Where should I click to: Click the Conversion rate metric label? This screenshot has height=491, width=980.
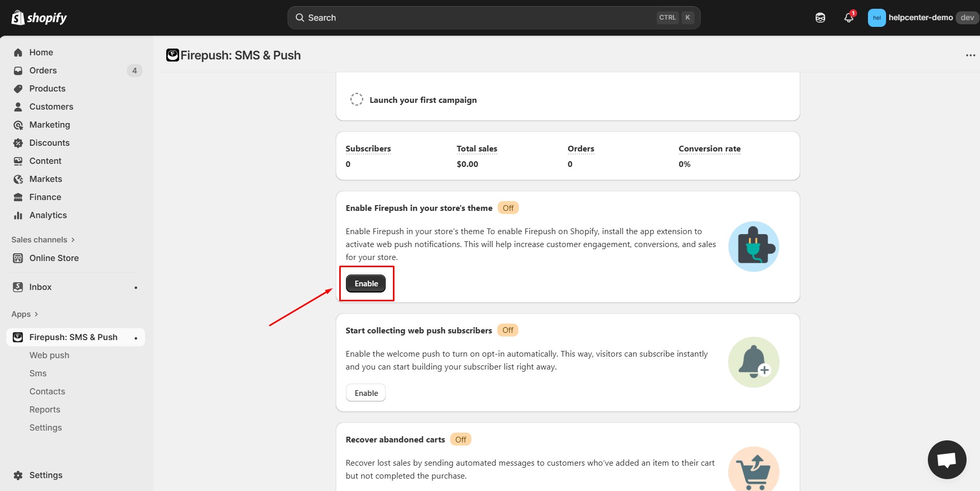point(709,149)
